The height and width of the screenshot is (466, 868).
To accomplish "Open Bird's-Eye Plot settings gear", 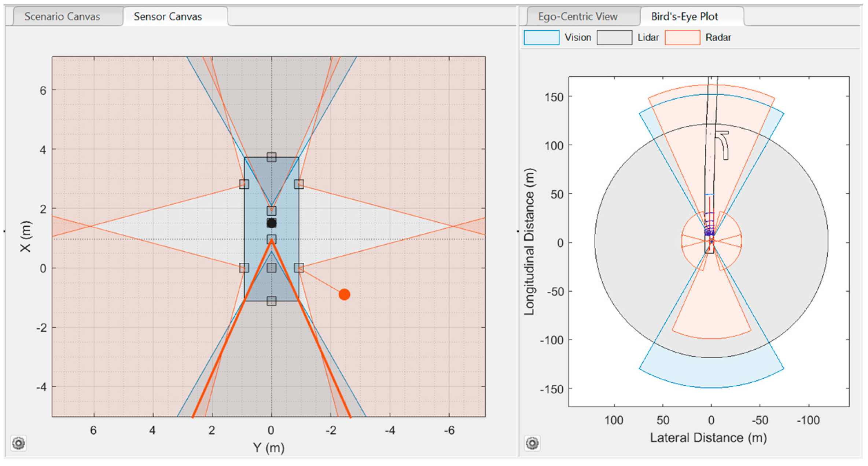I will (x=532, y=443).
